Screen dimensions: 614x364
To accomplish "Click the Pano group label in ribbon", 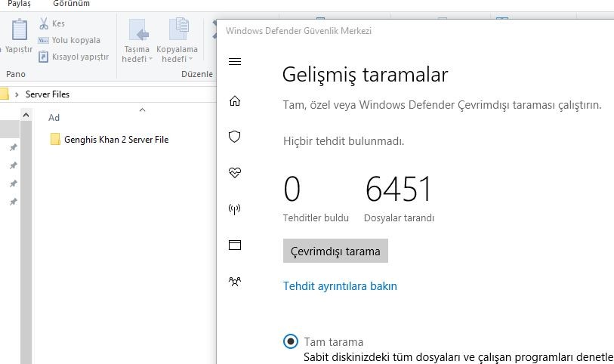I will 16,74.
